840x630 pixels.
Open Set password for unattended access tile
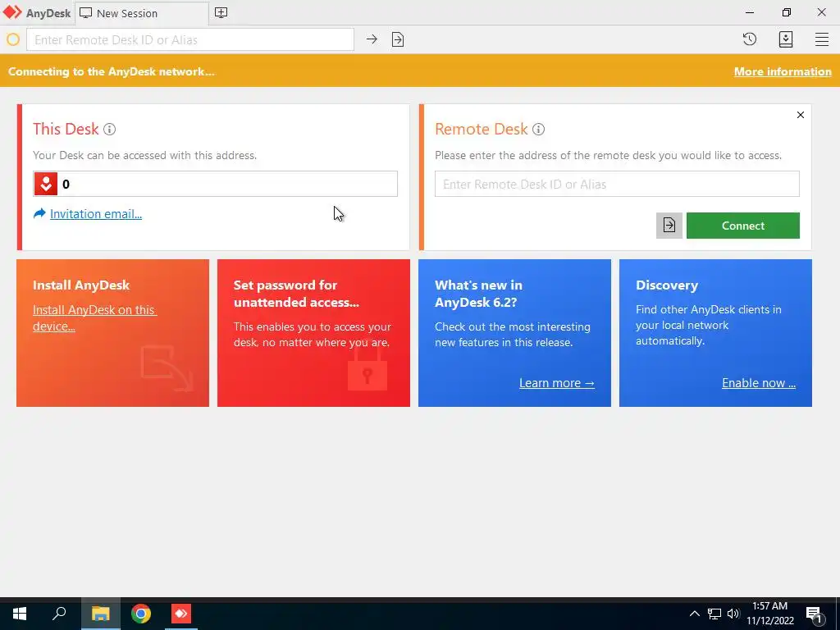[313, 333]
